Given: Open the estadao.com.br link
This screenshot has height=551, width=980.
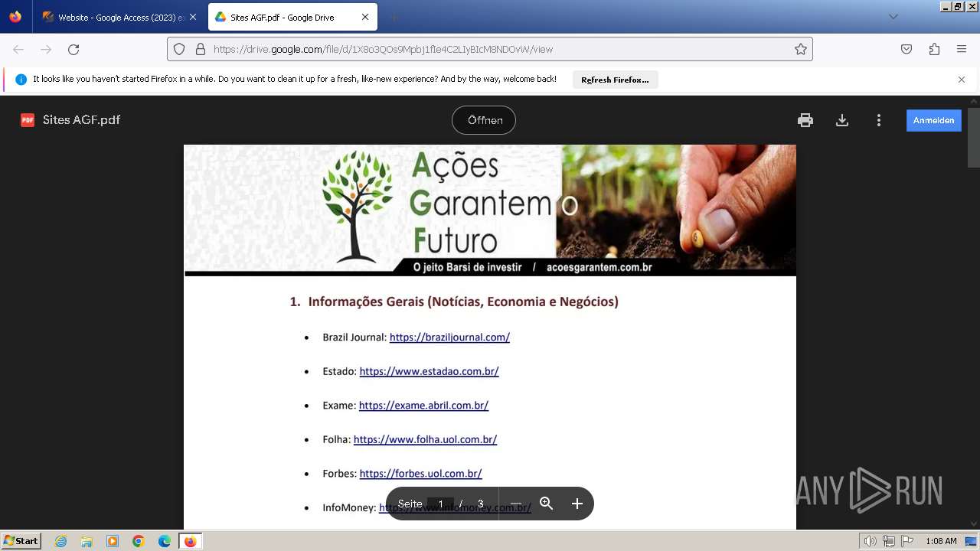Looking at the screenshot, I should click(x=429, y=371).
